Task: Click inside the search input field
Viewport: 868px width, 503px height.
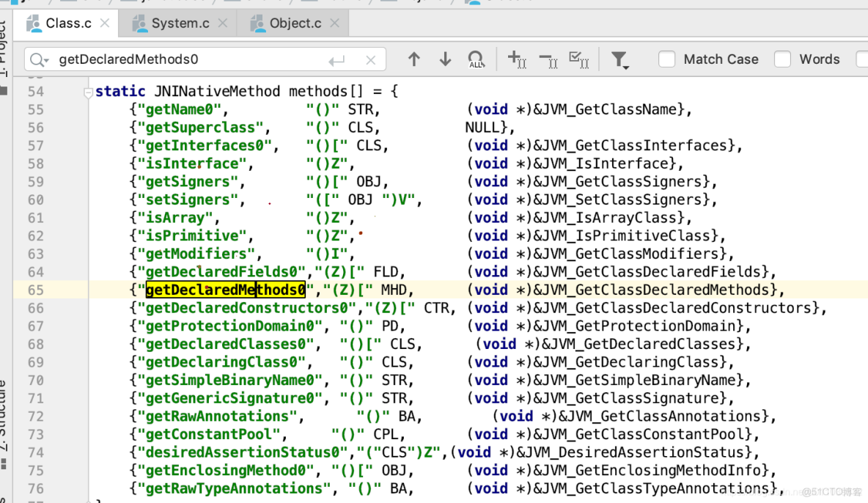Action: (x=183, y=59)
